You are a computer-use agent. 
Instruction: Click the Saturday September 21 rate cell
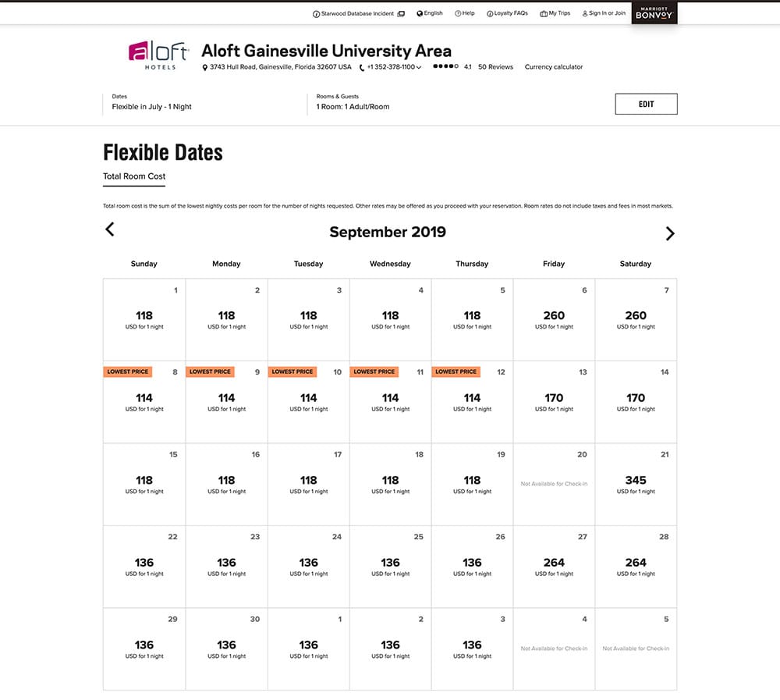(x=636, y=483)
